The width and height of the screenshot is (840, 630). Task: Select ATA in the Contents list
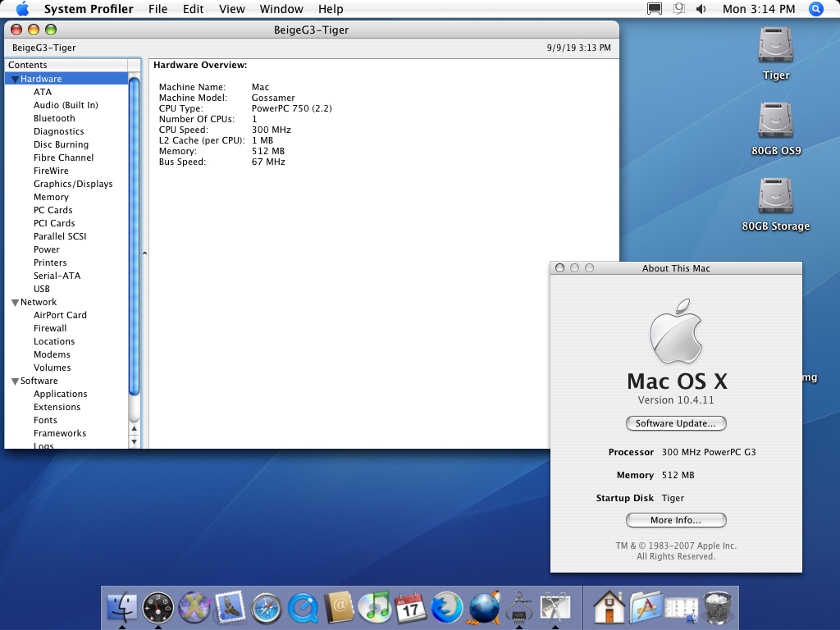coord(43,92)
